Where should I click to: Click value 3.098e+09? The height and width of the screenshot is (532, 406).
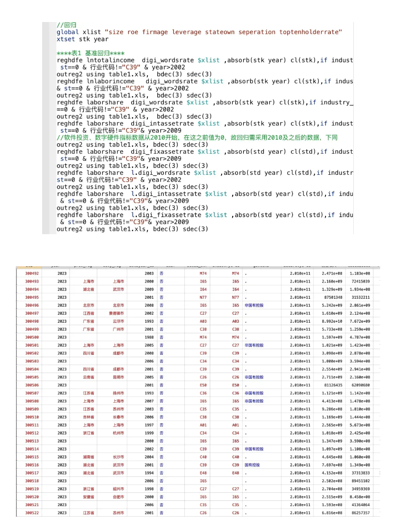(x=332, y=353)
